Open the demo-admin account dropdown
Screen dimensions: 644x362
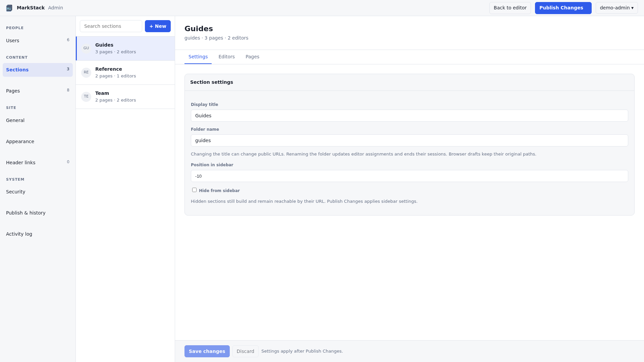pos(616,8)
